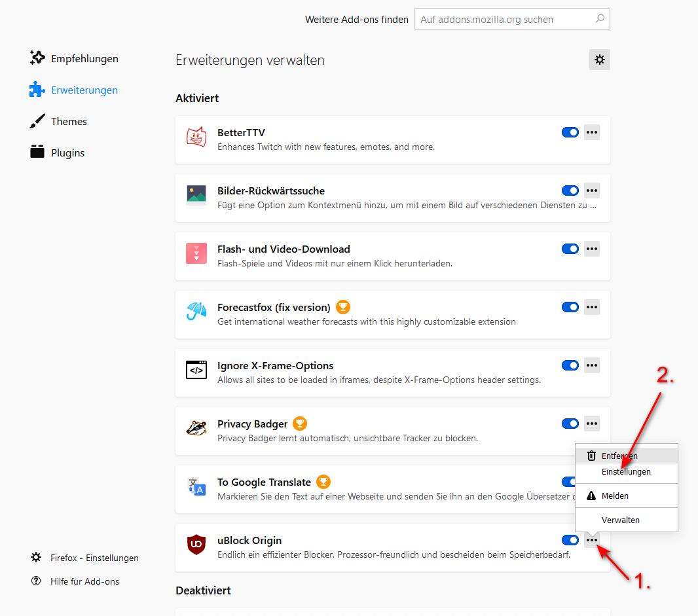
Task: Click the To Google Translate icon
Action: (196, 486)
